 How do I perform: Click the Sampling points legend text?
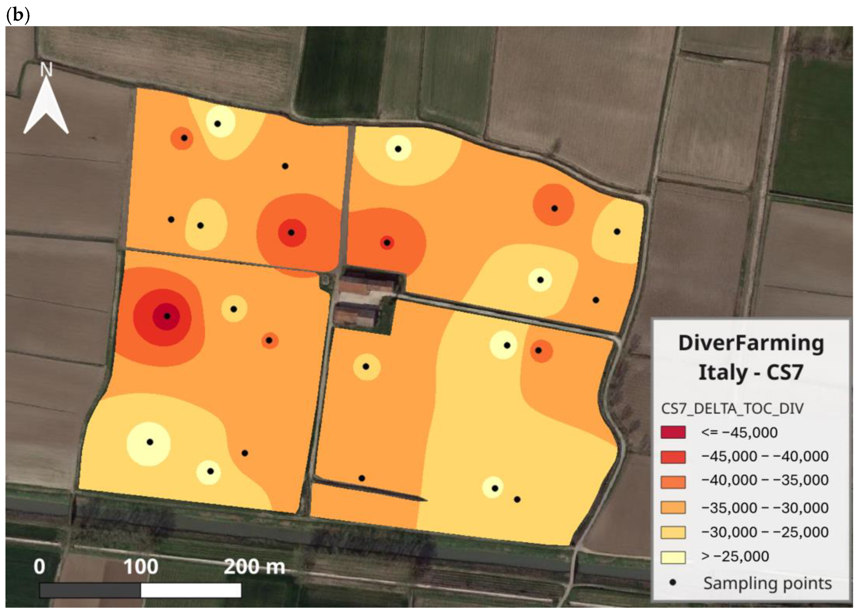767,583
